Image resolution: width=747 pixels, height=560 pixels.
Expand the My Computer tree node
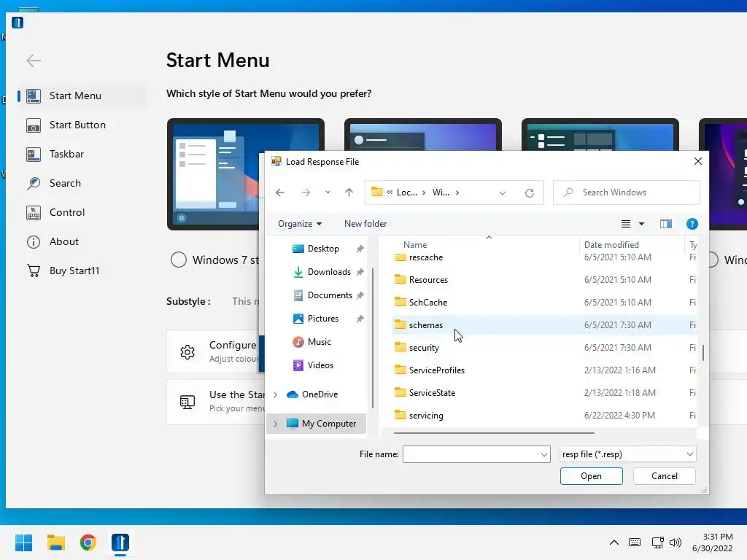[x=275, y=424]
